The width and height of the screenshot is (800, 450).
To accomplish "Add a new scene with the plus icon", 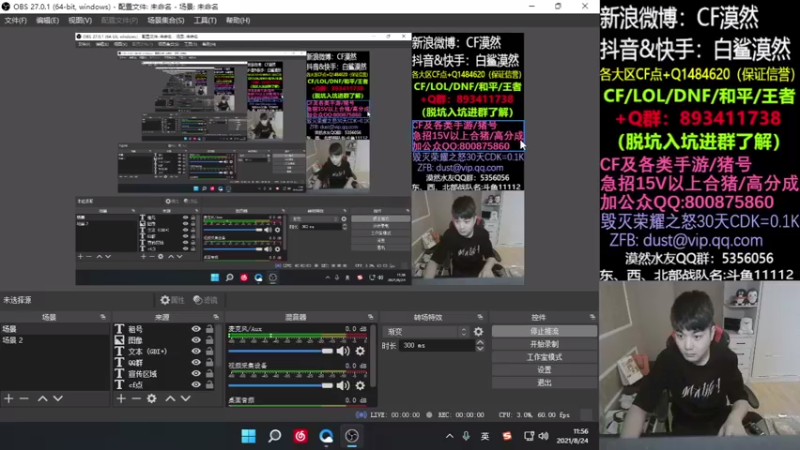I will click(x=9, y=398).
